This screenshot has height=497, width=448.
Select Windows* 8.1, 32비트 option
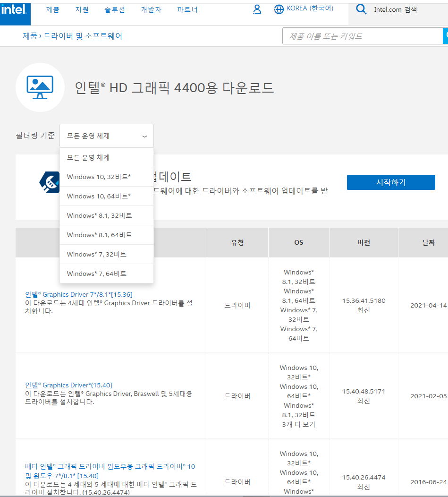(107, 215)
